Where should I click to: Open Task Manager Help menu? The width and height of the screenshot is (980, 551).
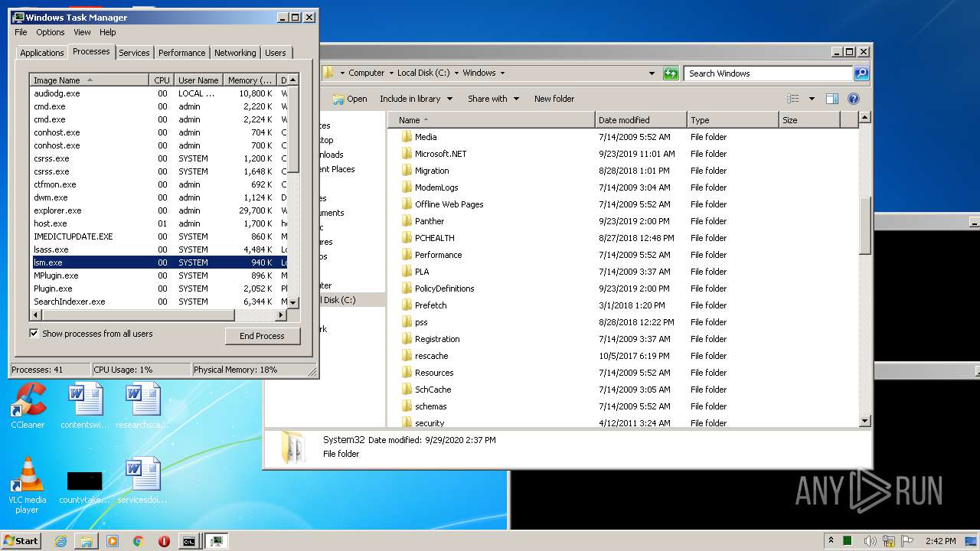coord(108,32)
